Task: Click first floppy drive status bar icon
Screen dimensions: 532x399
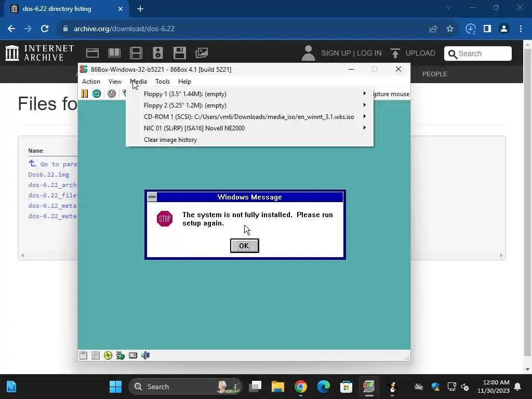Action: (83, 355)
